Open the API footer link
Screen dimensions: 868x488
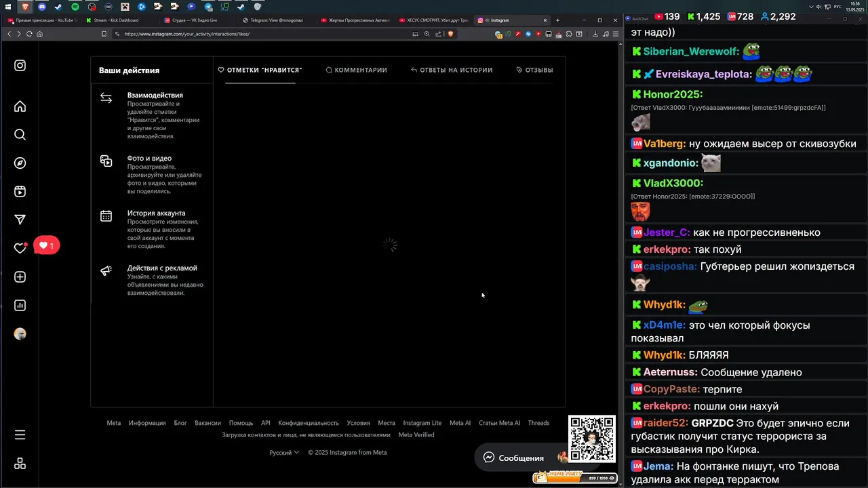(266, 423)
